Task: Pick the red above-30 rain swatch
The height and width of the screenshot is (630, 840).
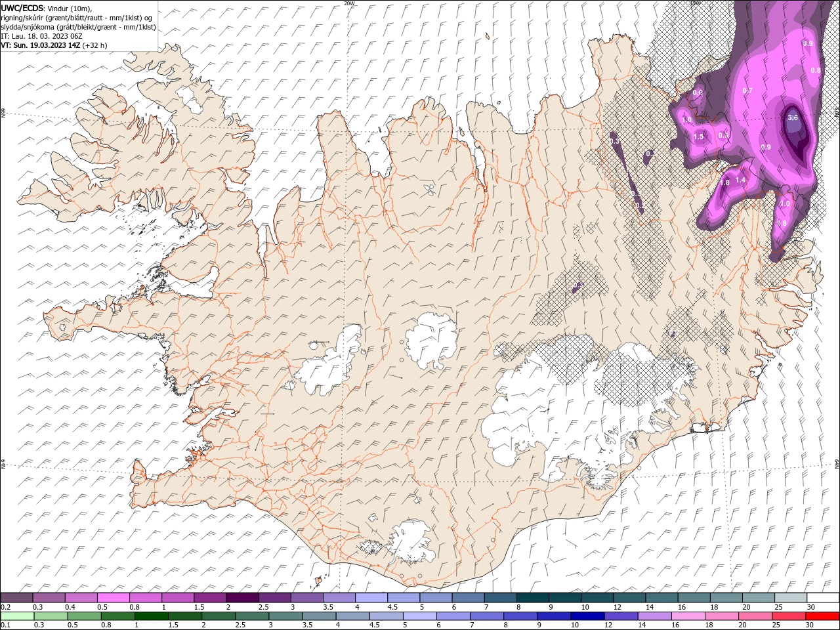Action: [x=822, y=616]
